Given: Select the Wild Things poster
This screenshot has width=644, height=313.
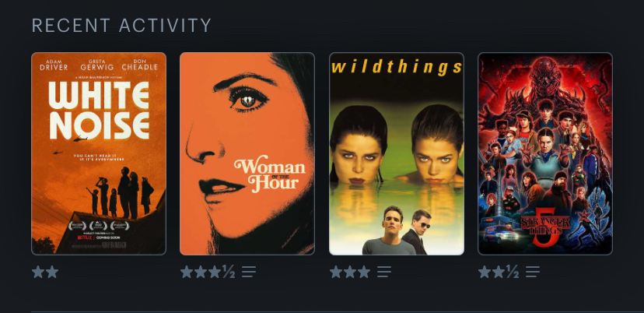Looking at the screenshot, I should coord(397,154).
